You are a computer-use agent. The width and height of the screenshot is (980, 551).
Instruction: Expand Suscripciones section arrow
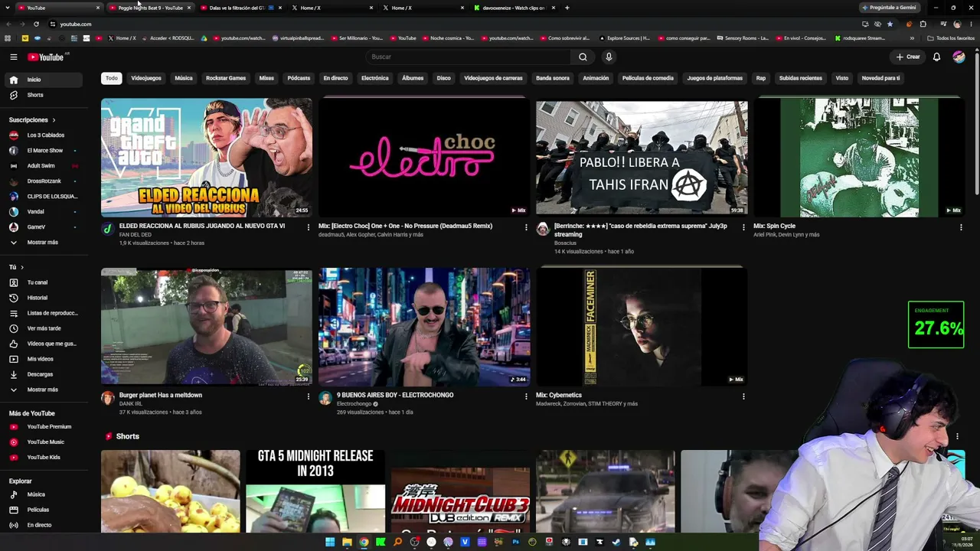click(x=54, y=120)
